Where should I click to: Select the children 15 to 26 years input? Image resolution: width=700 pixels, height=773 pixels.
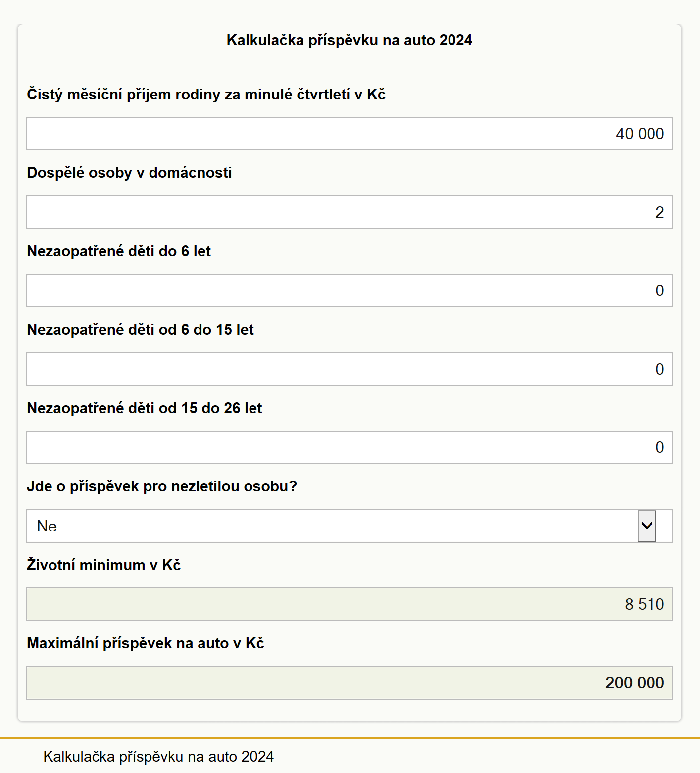click(350, 447)
